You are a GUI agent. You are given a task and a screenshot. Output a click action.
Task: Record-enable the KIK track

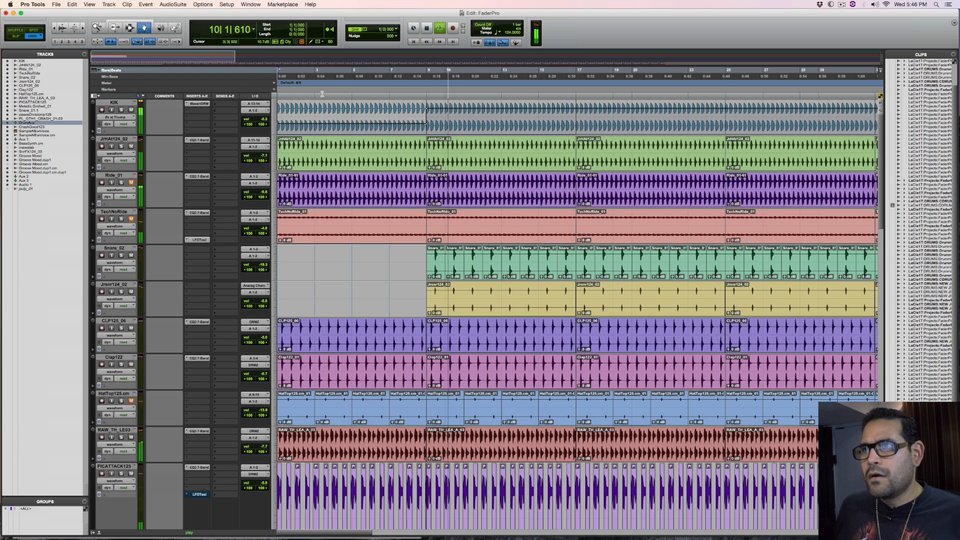[x=102, y=110]
